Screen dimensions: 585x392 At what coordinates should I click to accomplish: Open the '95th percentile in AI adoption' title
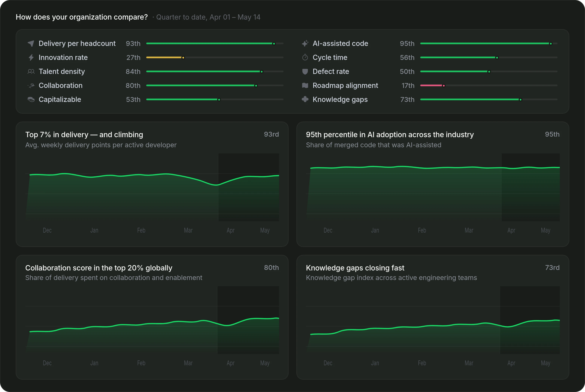tap(390, 135)
